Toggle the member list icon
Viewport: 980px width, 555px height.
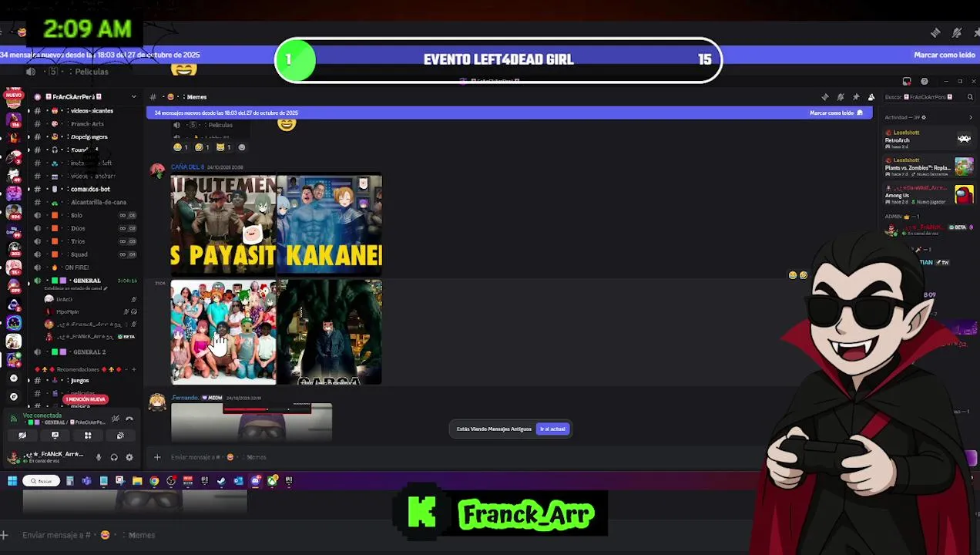[x=871, y=97]
